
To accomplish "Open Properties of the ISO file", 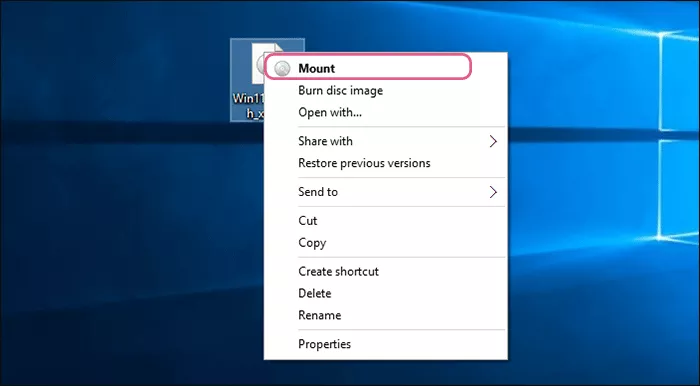I will [386, 344].
